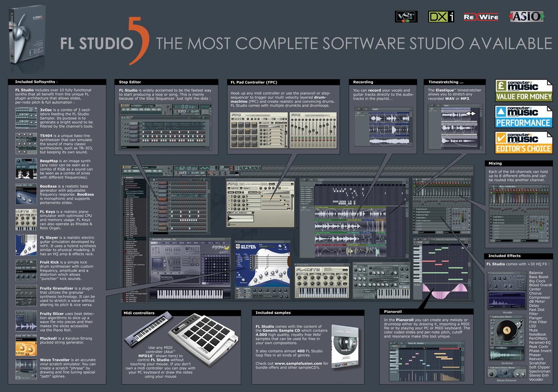
Task: Click the FL-Keys window piano keyboard
Action: click(x=323, y=292)
